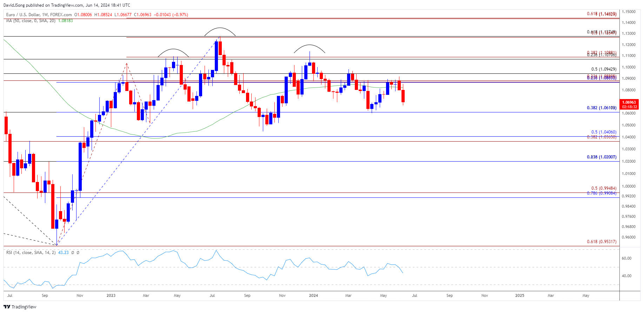Click the 40.00 RSI axis label
The height and width of the screenshot is (313, 644).
pos(626,276)
